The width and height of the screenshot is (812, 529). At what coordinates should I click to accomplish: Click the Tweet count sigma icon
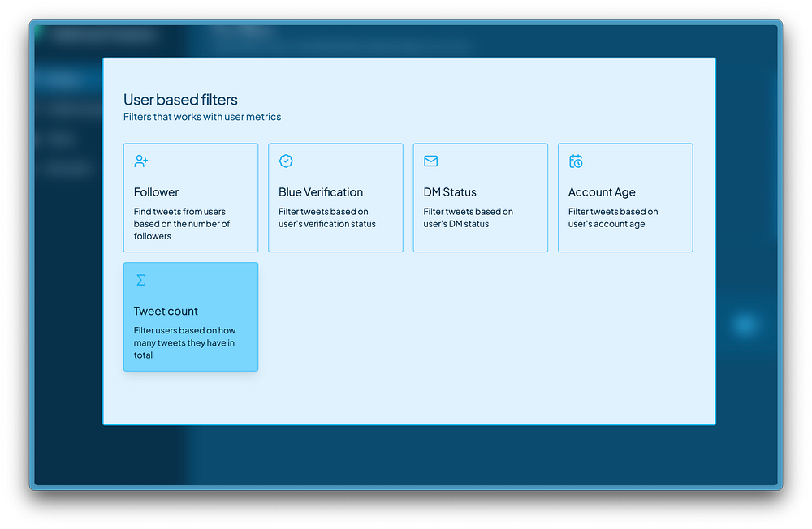(x=140, y=280)
